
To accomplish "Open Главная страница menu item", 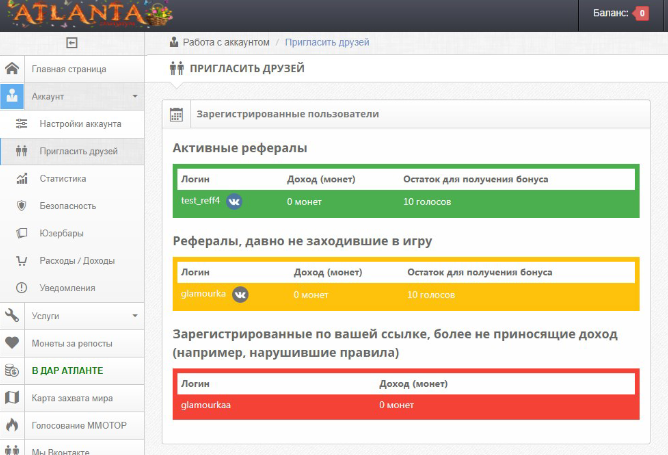I will [69, 69].
